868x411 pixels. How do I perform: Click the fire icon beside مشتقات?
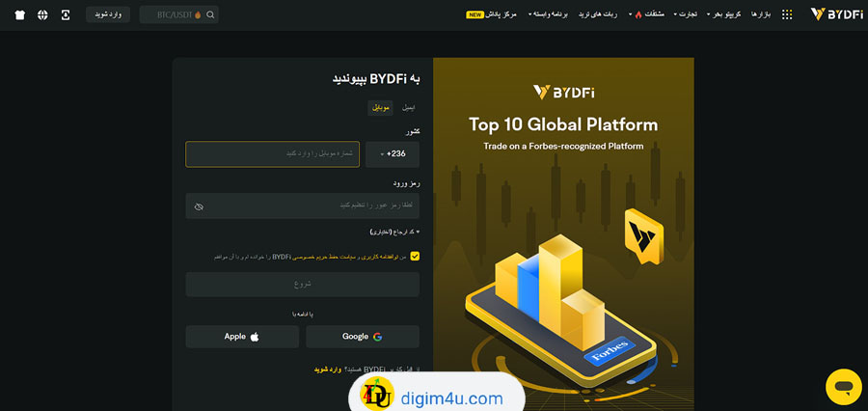click(x=638, y=15)
